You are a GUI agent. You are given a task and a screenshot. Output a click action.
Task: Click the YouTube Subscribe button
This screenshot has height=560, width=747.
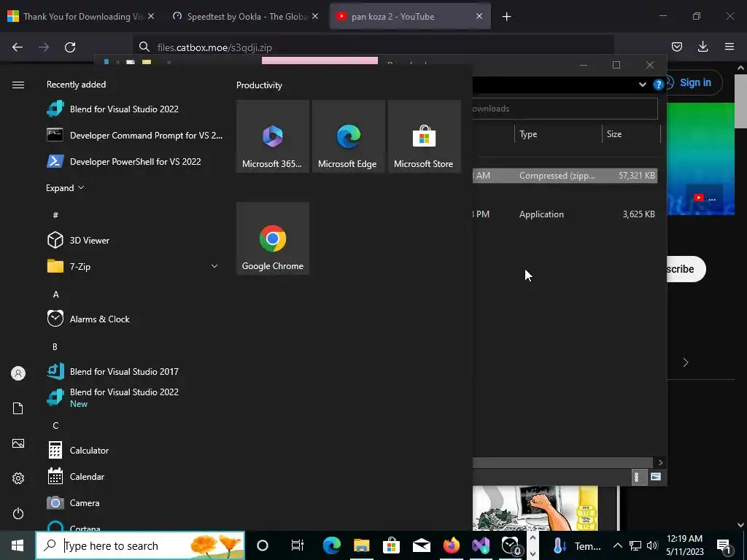[686, 269]
